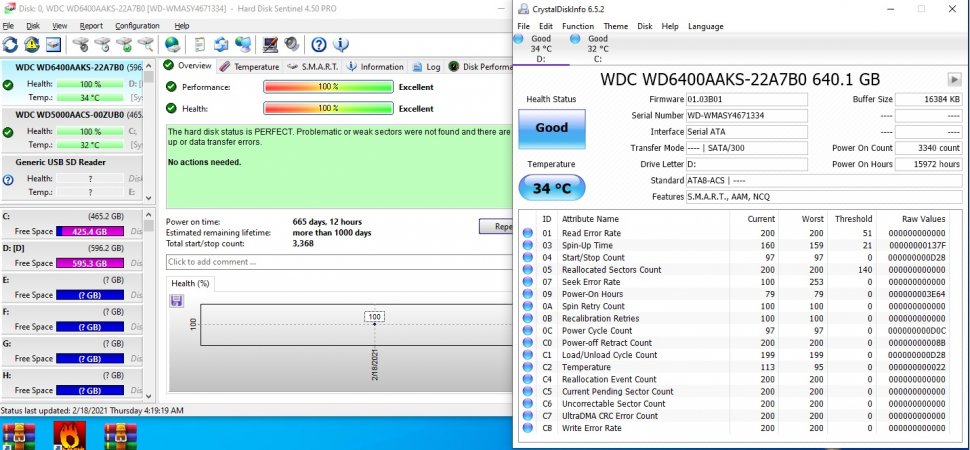Click the question mark icon beside Generic USB SD Reader
Image resolution: width=970 pixels, height=450 pixels.
click(x=8, y=180)
